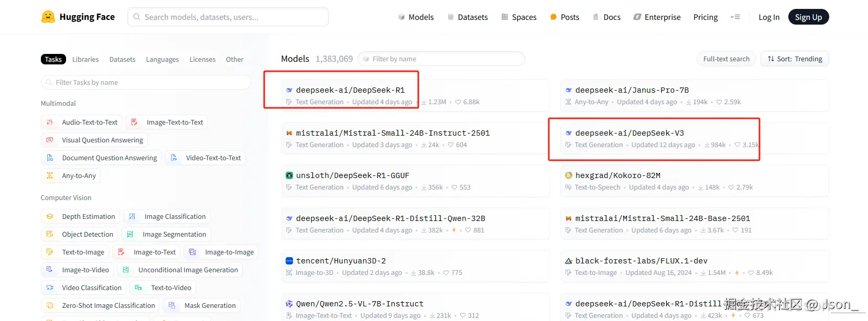Click the black-forest-labs avatar icon

point(568,261)
